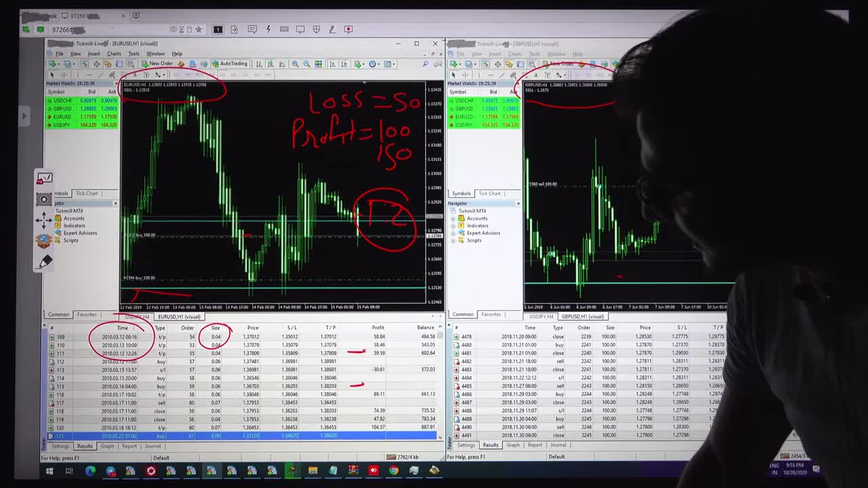Open Google Chrome from the taskbar

pyautogui.click(x=393, y=470)
